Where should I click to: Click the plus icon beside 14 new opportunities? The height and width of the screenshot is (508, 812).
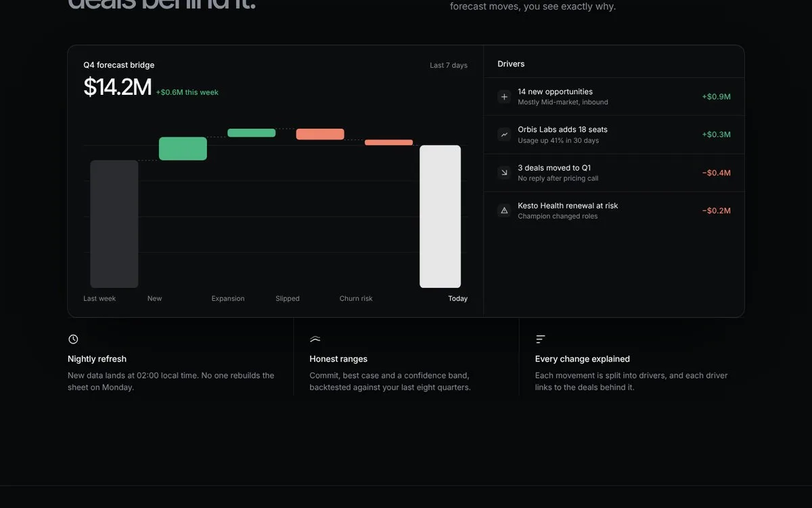(504, 97)
